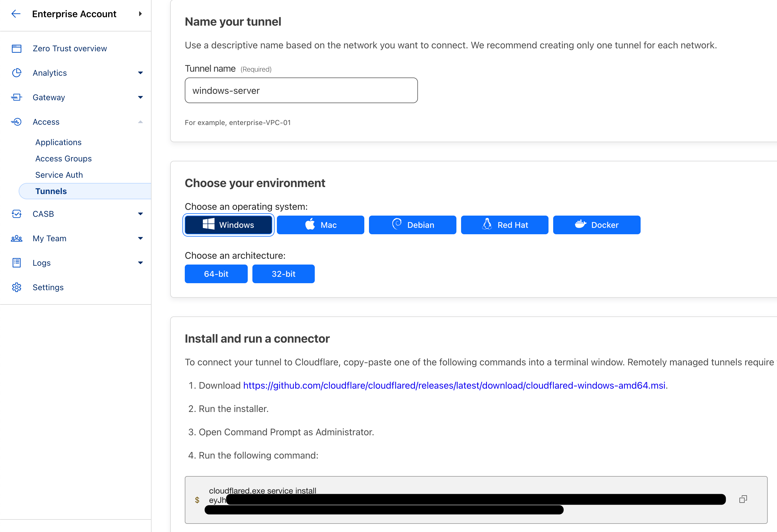Collapse the Access section arrow

pos(140,122)
